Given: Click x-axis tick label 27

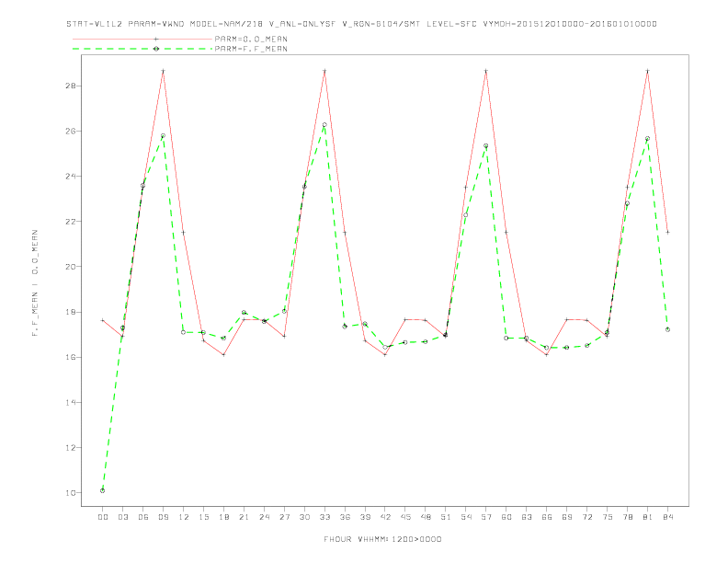Looking at the screenshot, I should [x=284, y=517].
